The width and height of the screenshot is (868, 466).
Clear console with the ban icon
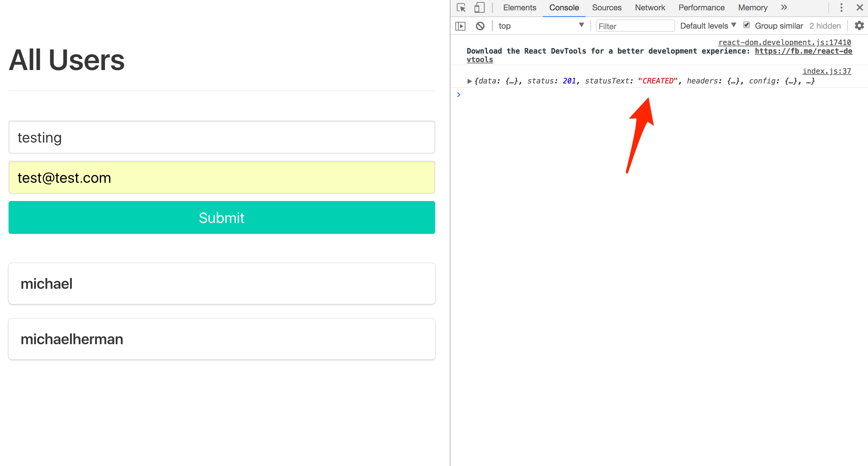coord(480,26)
